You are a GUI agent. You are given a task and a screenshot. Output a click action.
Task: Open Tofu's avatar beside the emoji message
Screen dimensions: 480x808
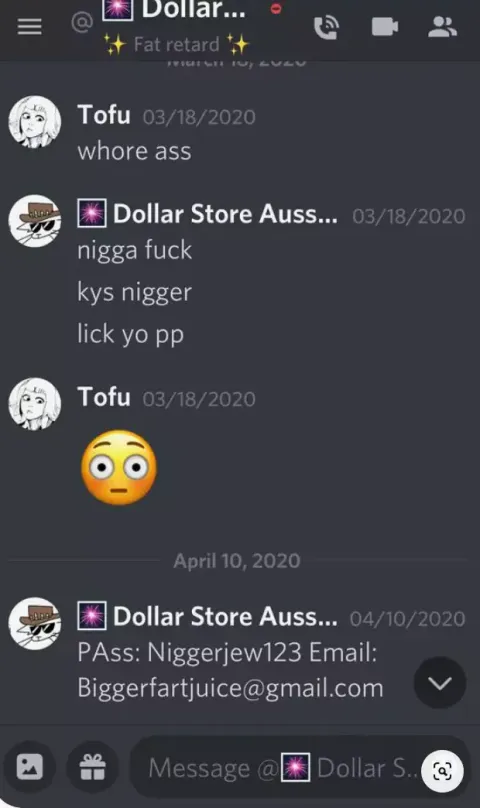pyautogui.click(x=35, y=404)
